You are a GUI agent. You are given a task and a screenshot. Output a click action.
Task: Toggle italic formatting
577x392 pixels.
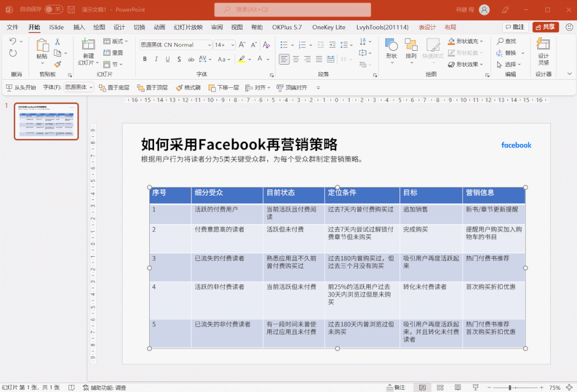tap(156, 59)
